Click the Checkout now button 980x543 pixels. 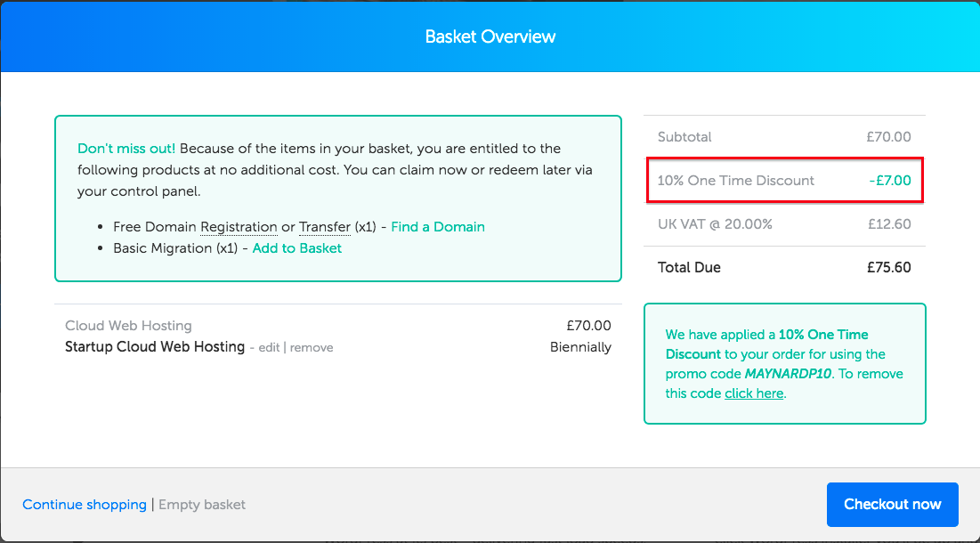(892, 504)
